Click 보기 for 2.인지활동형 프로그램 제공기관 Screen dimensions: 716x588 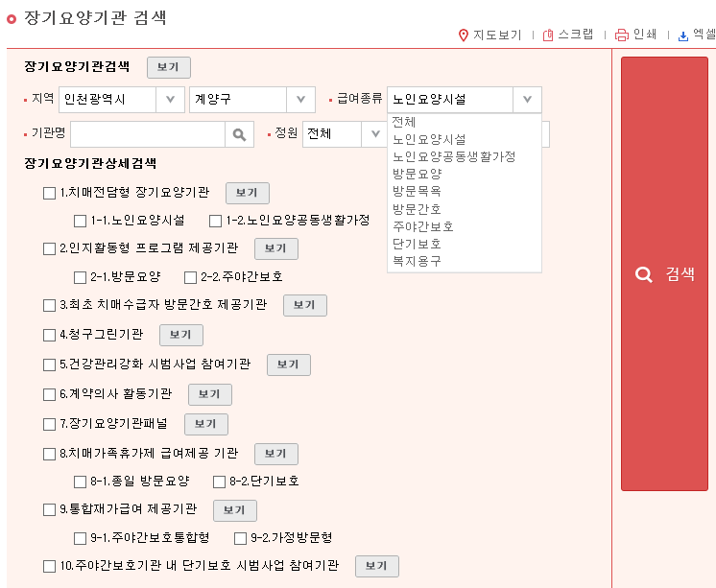pos(275,248)
